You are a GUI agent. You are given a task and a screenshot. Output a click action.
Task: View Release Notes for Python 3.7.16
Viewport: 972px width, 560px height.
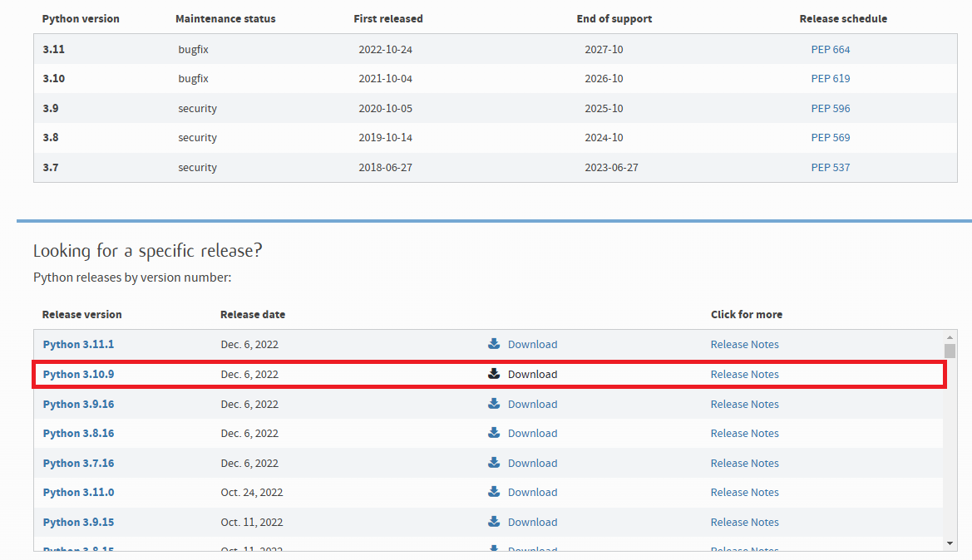[744, 463]
